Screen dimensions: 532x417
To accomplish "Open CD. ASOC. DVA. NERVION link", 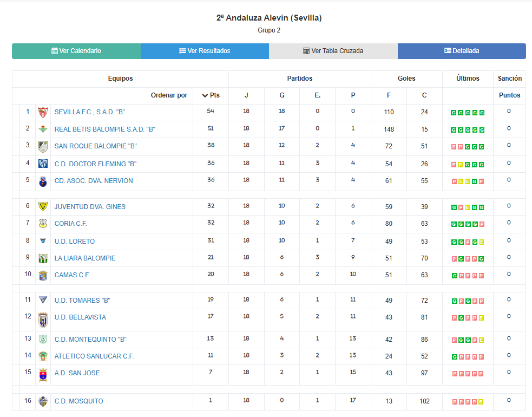I will point(94,181).
